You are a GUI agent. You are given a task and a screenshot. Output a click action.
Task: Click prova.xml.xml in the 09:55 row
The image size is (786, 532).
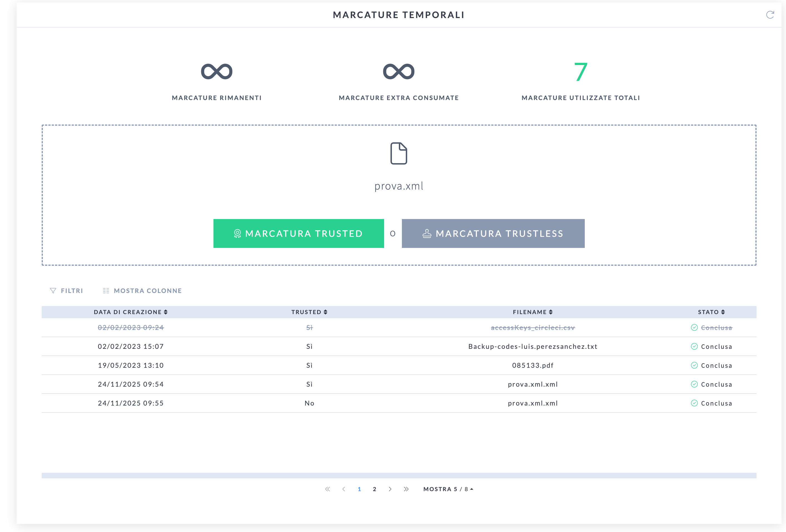coord(533,403)
